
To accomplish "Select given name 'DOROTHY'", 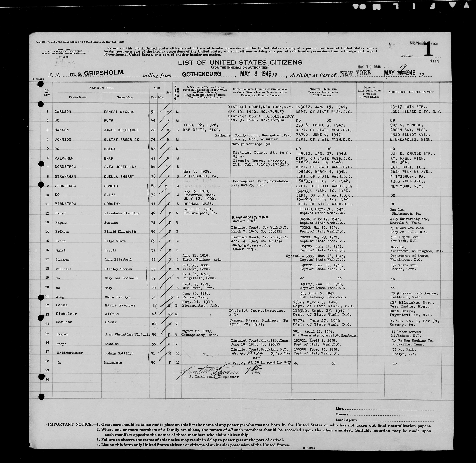I will [x=112, y=204].
